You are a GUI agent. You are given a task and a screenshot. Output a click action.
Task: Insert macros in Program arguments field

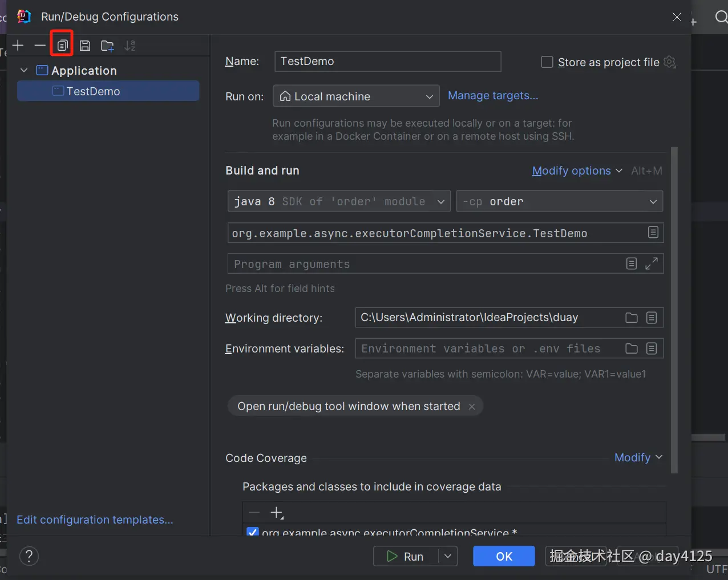click(x=632, y=263)
